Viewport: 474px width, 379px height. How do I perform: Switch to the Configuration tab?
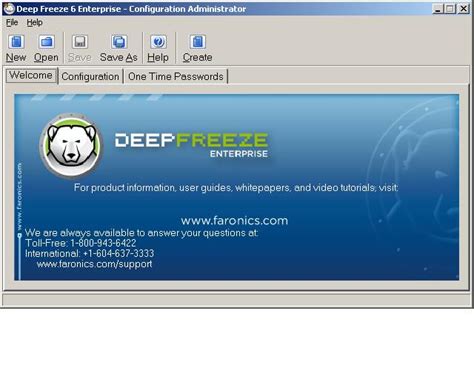pos(90,76)
